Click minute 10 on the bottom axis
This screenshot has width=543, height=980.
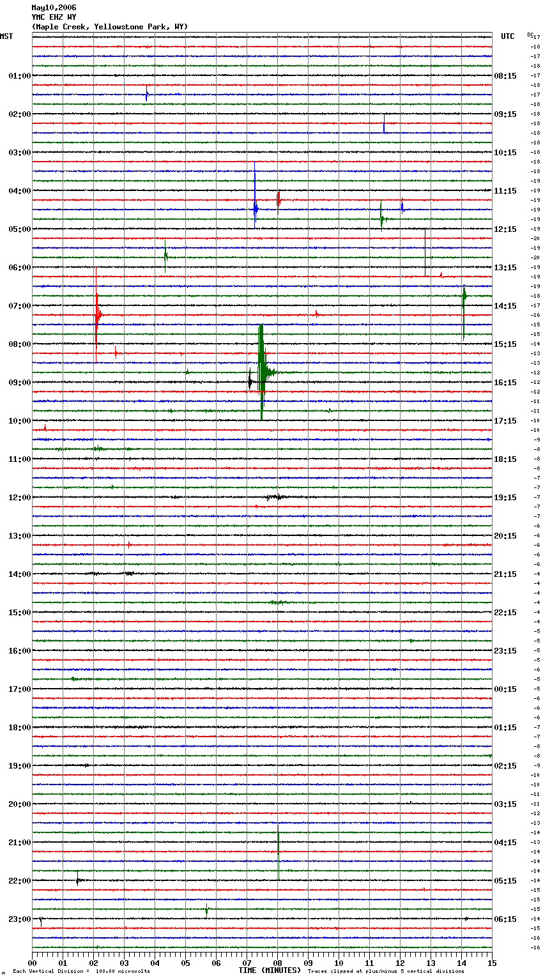coord(339,963)
